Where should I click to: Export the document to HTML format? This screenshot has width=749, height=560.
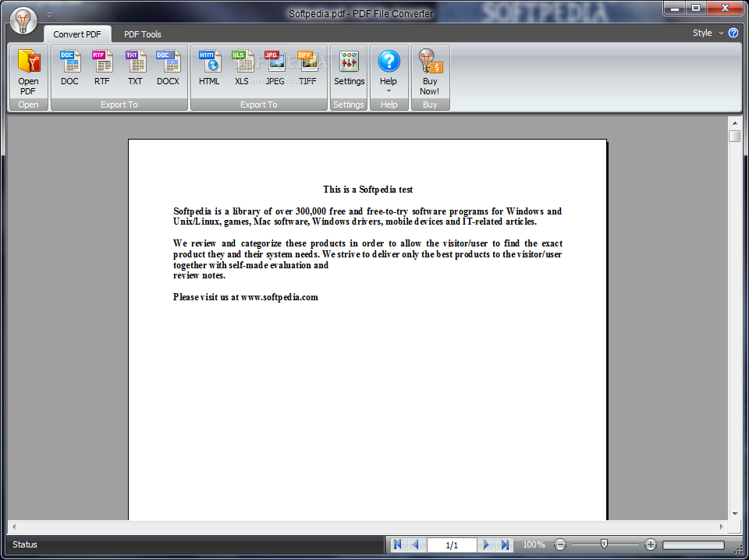point(209,67)
